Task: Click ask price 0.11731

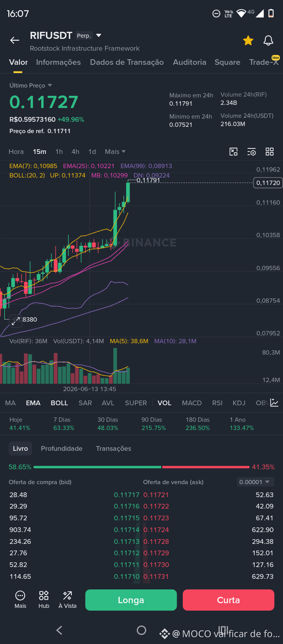Action: 156,576
